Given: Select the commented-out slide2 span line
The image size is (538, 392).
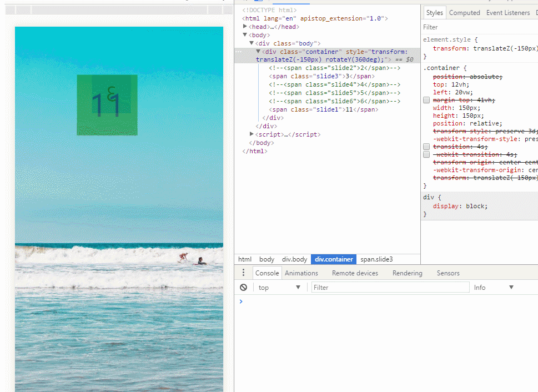Looking at the screenshot, I should tap(335, 68).
